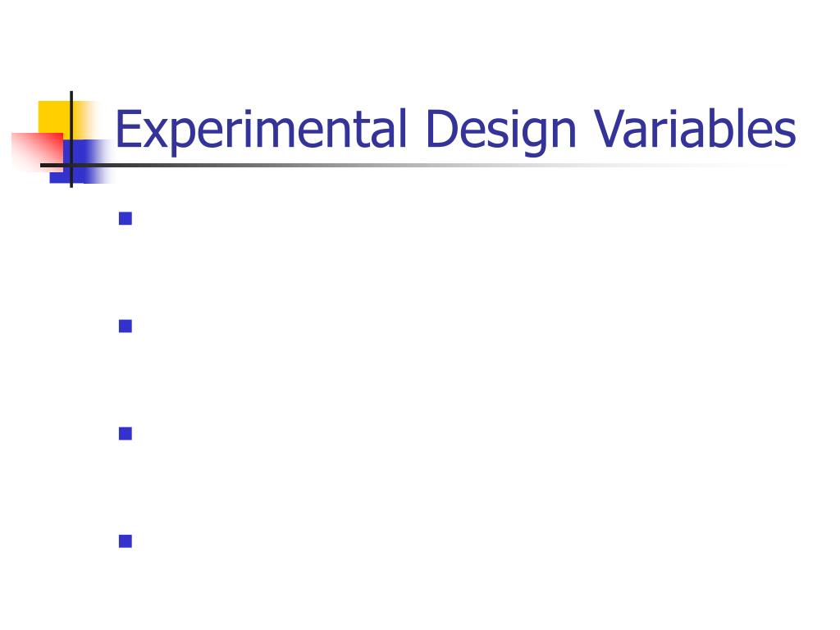Click the fourth blue square bullet
Image resolution: width=840 pixels, height=630 pixels.
tap(126, 541)
